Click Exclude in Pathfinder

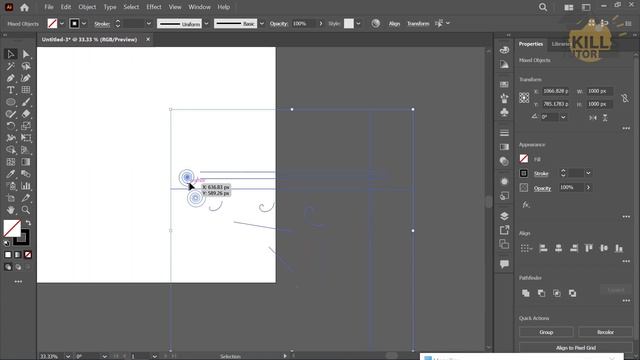point(572,293)
